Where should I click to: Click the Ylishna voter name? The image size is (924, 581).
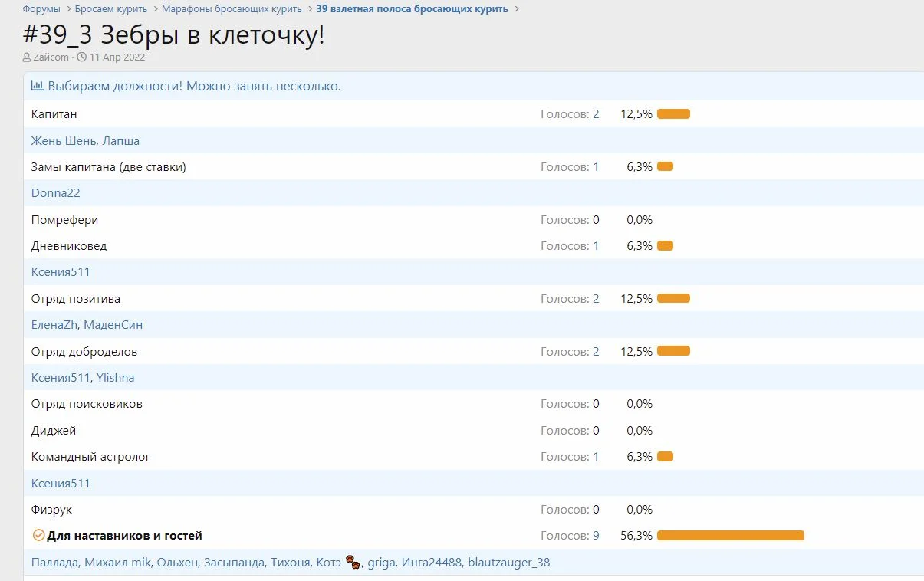pos(115,378)
